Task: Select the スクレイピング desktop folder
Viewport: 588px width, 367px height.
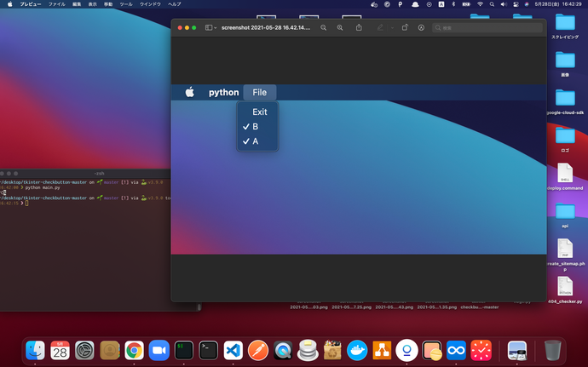Action: click(565, 26)
